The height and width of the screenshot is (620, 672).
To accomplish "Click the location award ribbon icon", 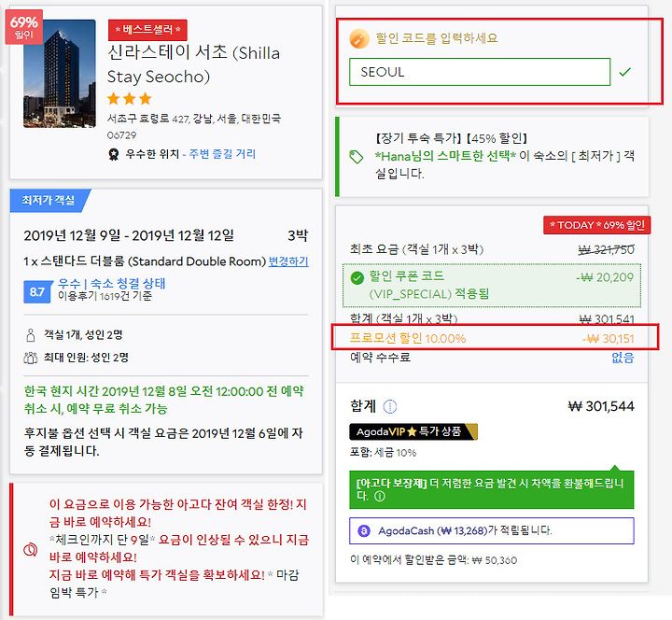I will click(x=113, y=154).
